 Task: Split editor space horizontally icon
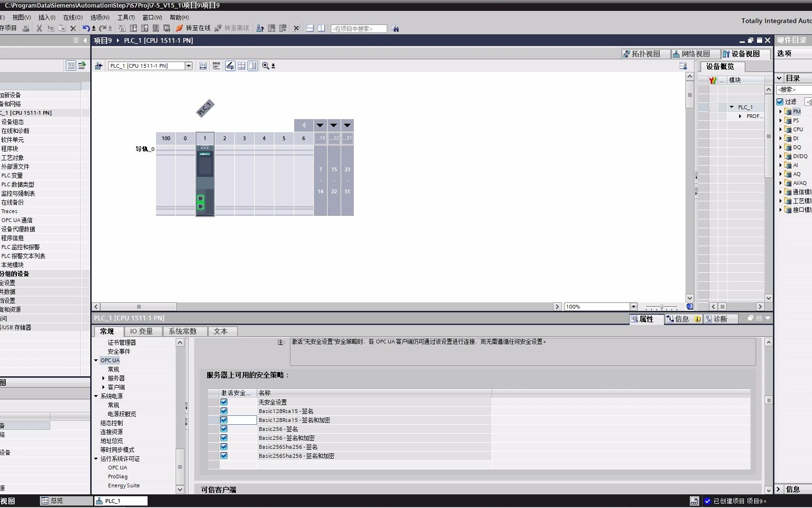[310, 28]
